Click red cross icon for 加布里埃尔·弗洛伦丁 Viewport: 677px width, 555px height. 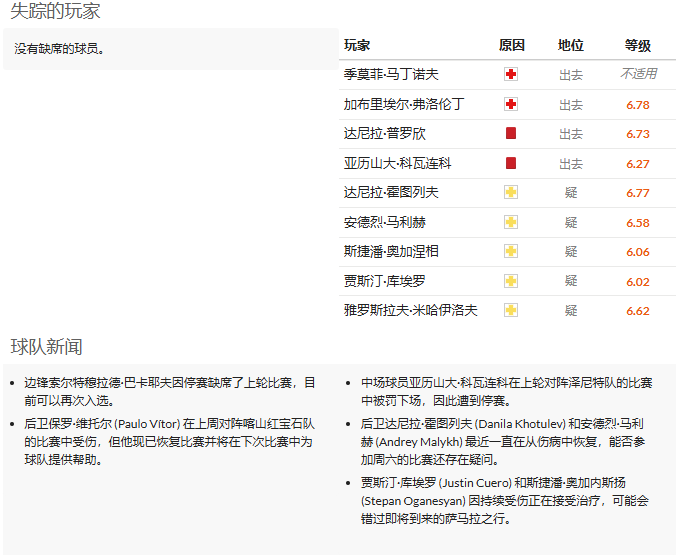pyautogui.click(x=511, y=104)
